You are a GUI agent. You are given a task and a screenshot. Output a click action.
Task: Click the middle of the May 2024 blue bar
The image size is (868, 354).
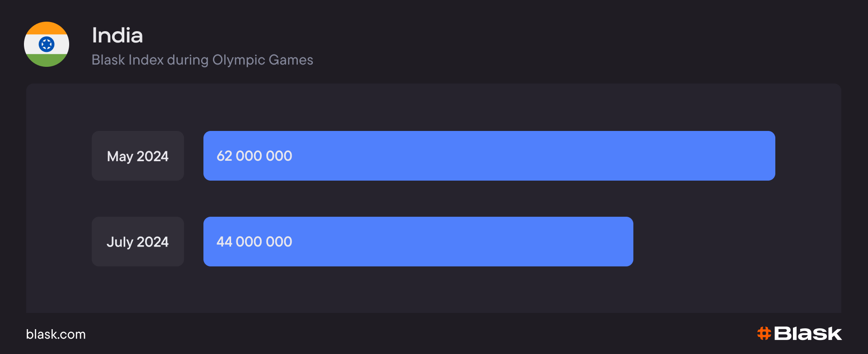tap(489, 156)
